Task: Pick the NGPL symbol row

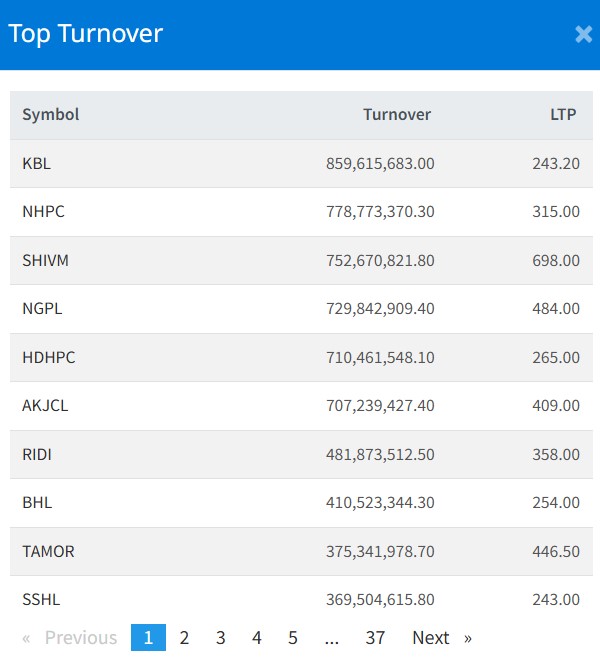Action: (42, 309)
